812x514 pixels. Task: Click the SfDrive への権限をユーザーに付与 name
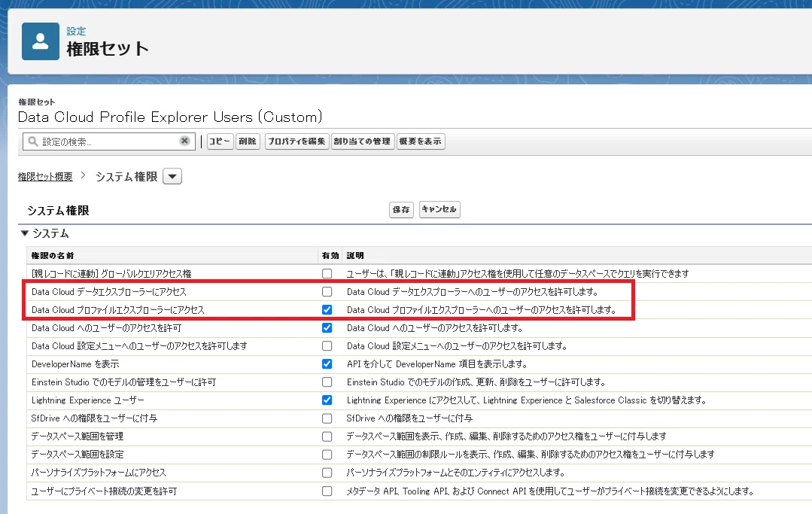94,418
